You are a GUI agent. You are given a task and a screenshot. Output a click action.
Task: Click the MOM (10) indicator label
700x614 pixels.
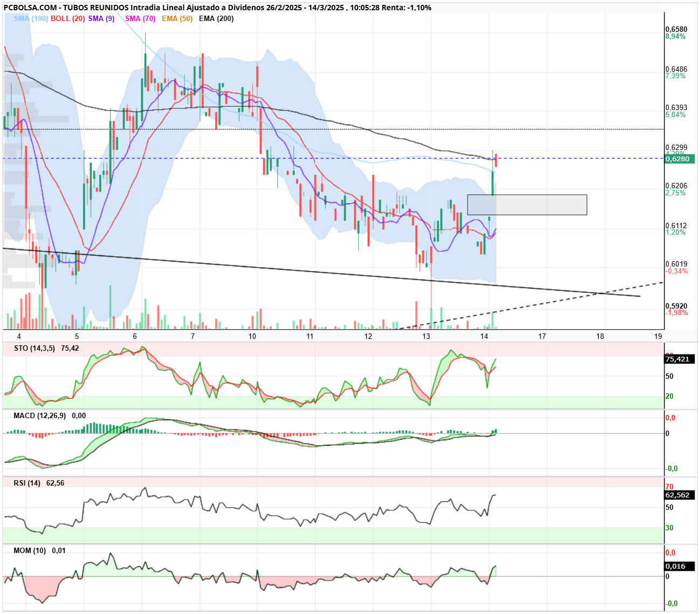(30, 550)
